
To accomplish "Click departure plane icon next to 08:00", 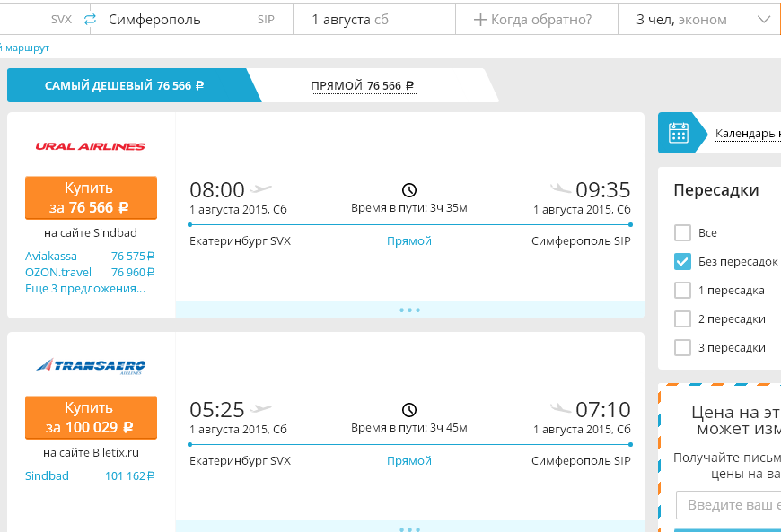I will coord(260,189).
